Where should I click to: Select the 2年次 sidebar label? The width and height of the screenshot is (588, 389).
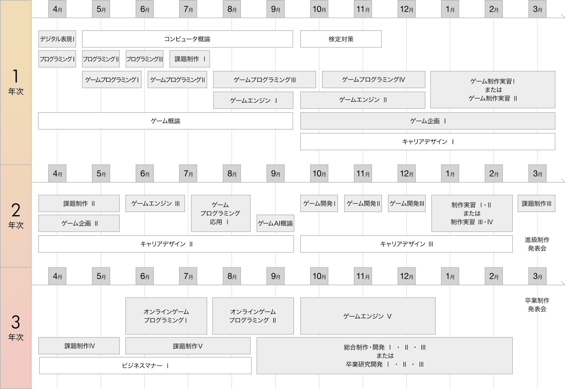[x=16, y=216]
